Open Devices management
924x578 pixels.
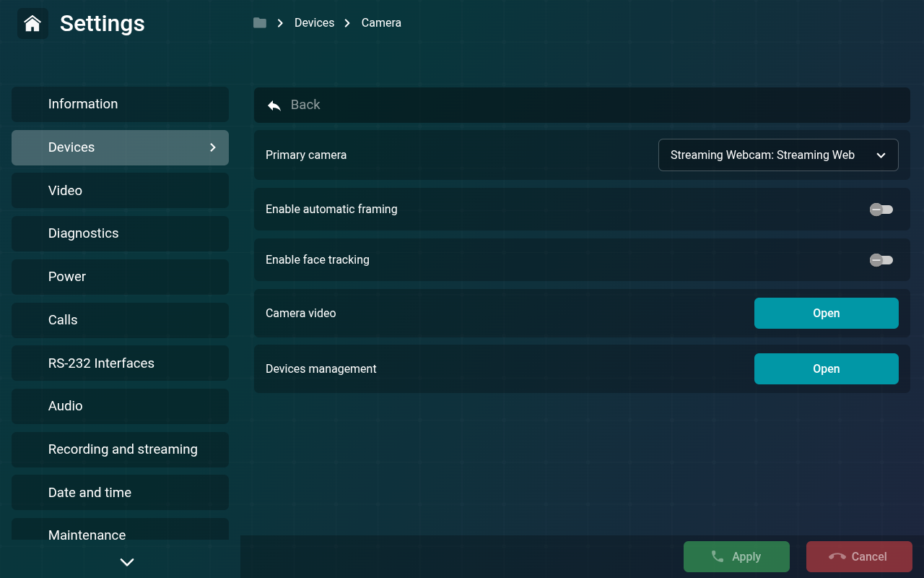(x=827, y=368)
